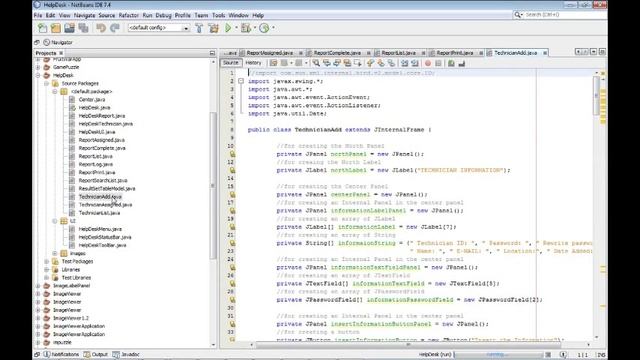The image size is (640, 360).
Task: Toggle Highlight Search in the editor toolbar
Action: [347, 63]
